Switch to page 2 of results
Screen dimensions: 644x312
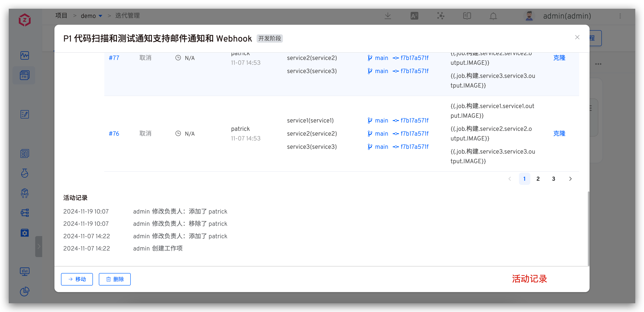click(538, 179)
